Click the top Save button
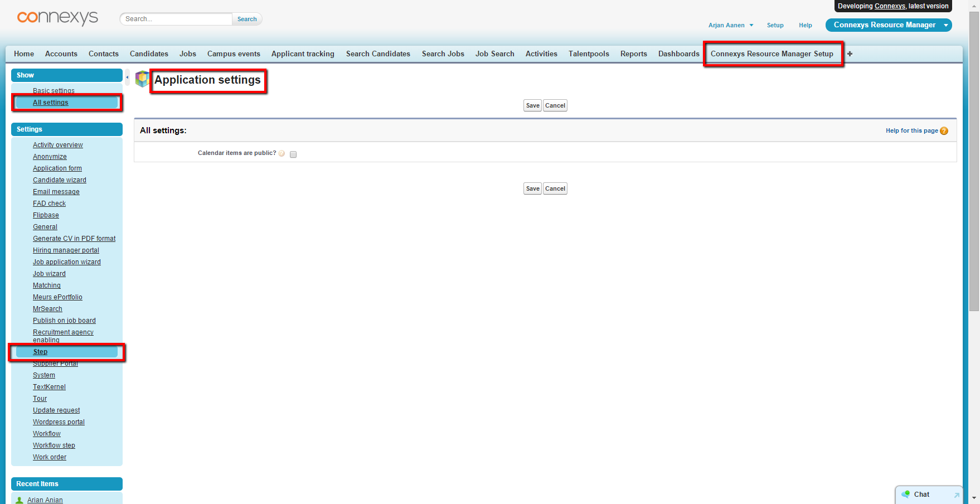The height and width of the screenshot is (504, 980). [533, 106]
